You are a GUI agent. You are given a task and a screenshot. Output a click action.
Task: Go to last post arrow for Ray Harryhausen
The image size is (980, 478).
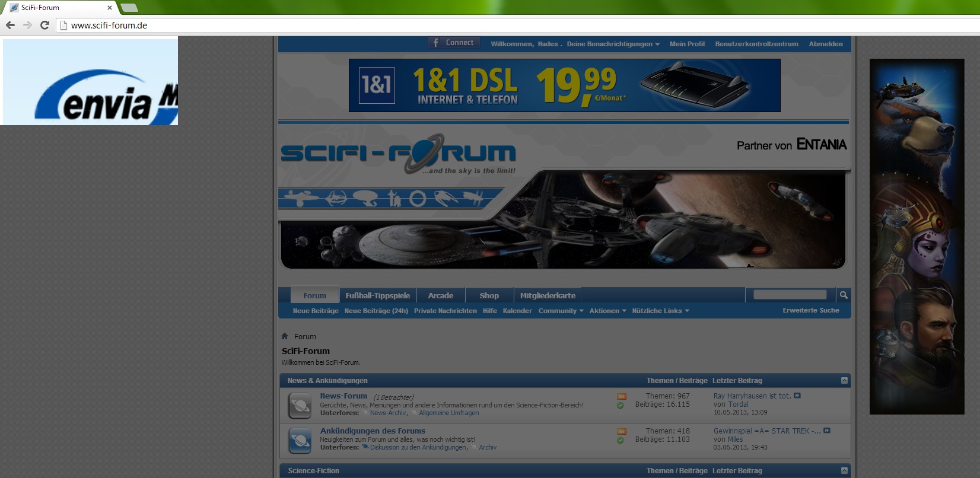tap(797, 396)
